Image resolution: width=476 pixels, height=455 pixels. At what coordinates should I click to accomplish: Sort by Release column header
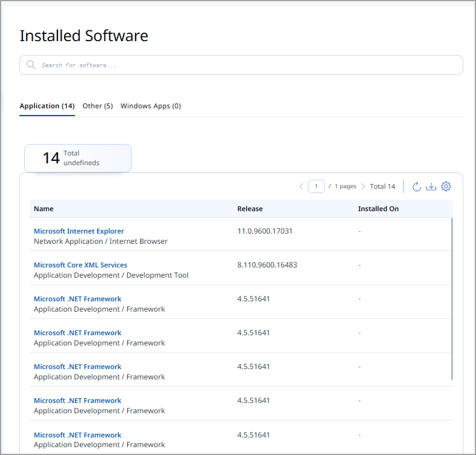point(250,209)
